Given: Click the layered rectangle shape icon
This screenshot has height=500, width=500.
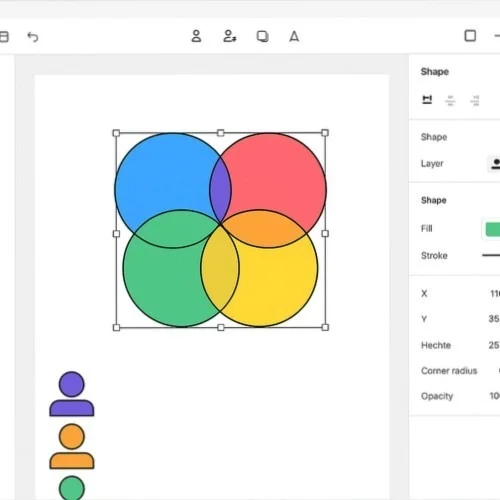Looking at the screenshot, I should tap(263, 36).
